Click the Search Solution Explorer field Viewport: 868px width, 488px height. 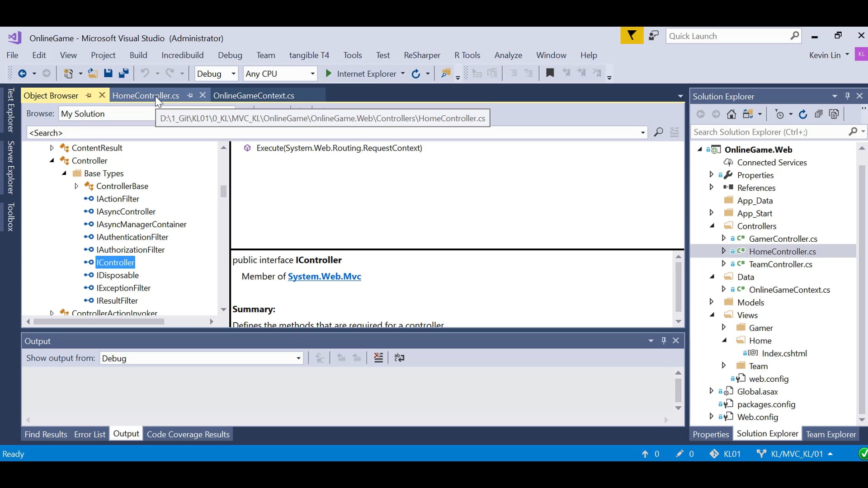[x=769, y=132]
